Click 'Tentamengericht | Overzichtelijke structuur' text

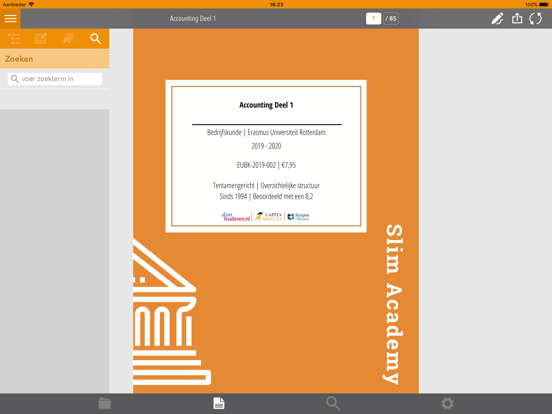coord(266,186)
